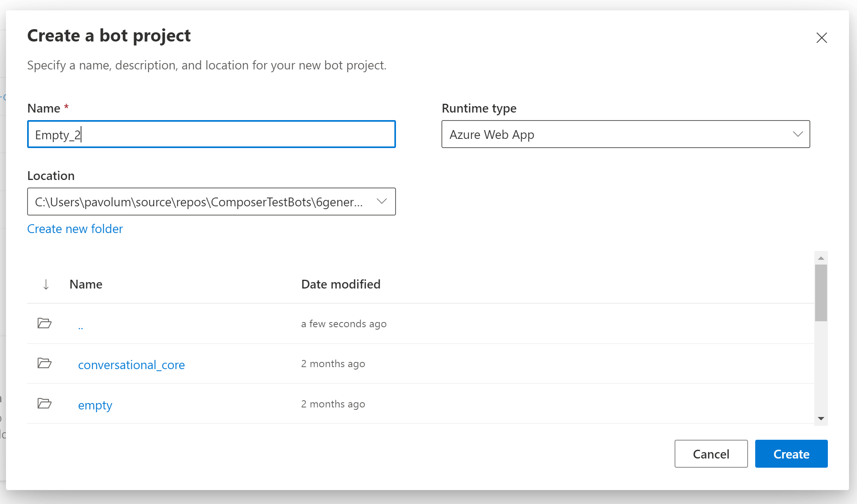
Task: Click the sort arrow icon in header
Action: [46, 285]
